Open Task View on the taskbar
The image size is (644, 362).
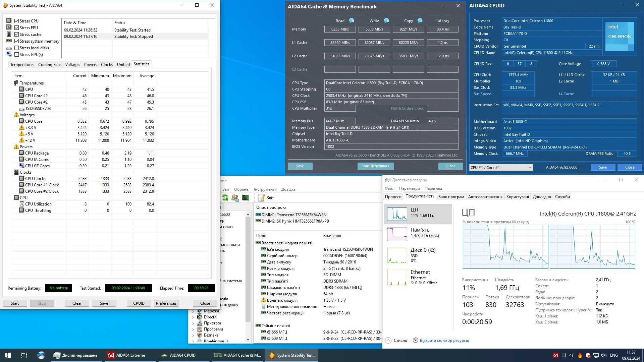coord(24,355)
